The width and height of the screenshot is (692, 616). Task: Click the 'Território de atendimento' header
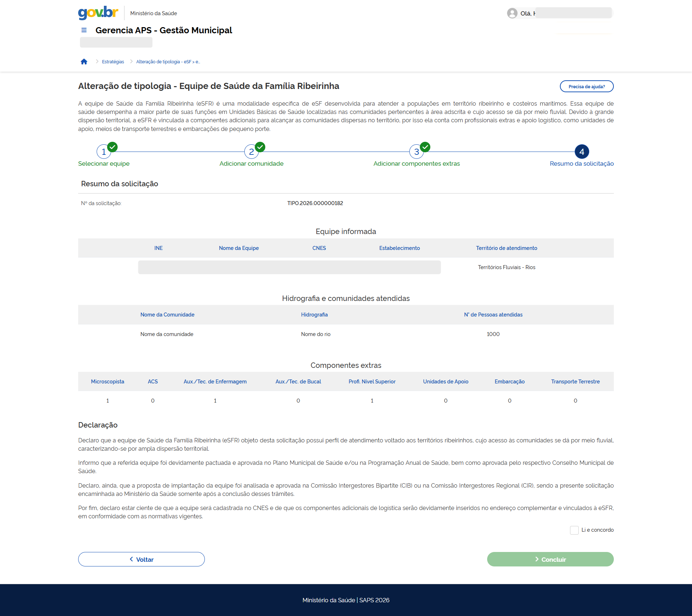506,248
